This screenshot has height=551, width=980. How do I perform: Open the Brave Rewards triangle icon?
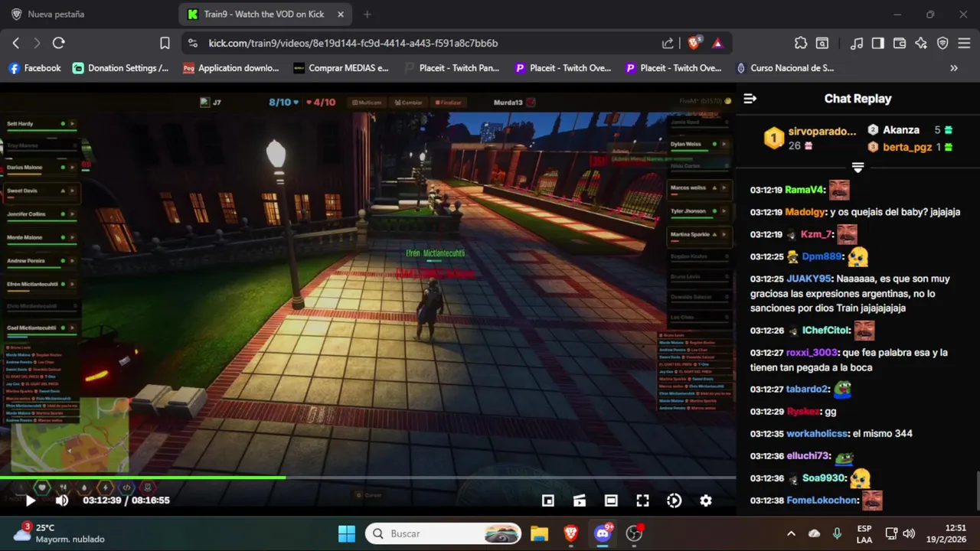point(717,44)
